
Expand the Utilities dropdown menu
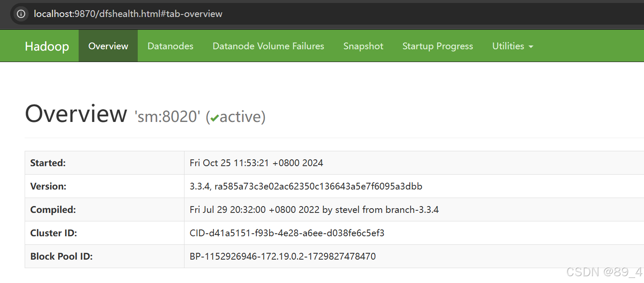tap(513, 46)
